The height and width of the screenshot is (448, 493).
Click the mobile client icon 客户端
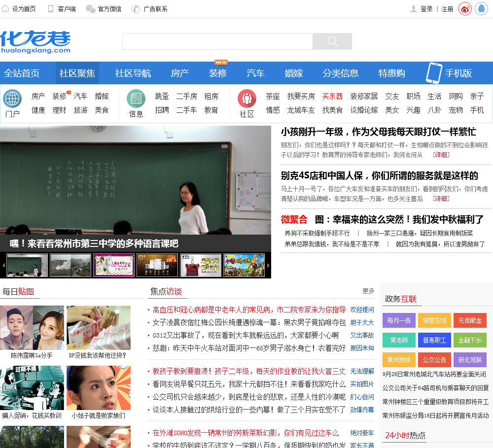pos(51,9)
